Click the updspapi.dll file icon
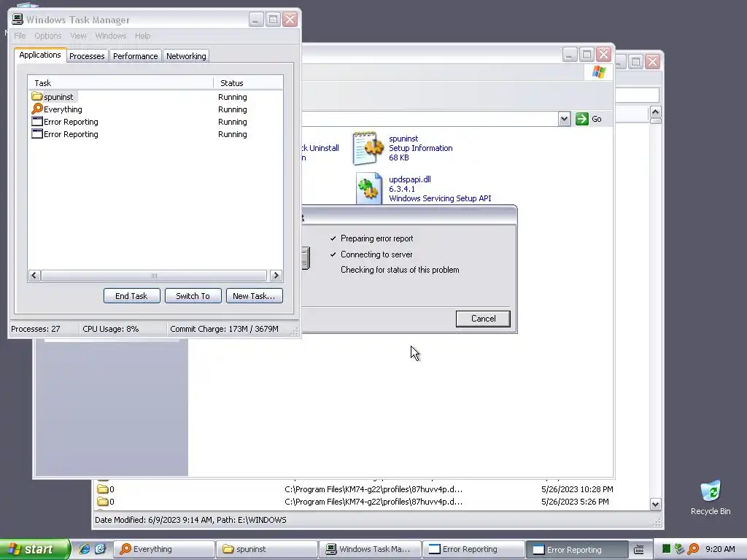This screenshot has width=747, height=560. pos(368,189)
